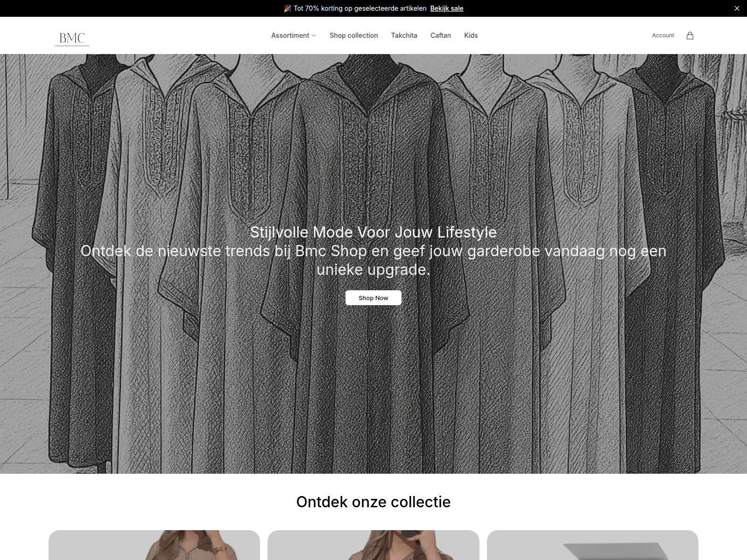The height and width of the screenshot is (560, 747).
Task: Open the Caftan category
Action: tap(441, 35)
